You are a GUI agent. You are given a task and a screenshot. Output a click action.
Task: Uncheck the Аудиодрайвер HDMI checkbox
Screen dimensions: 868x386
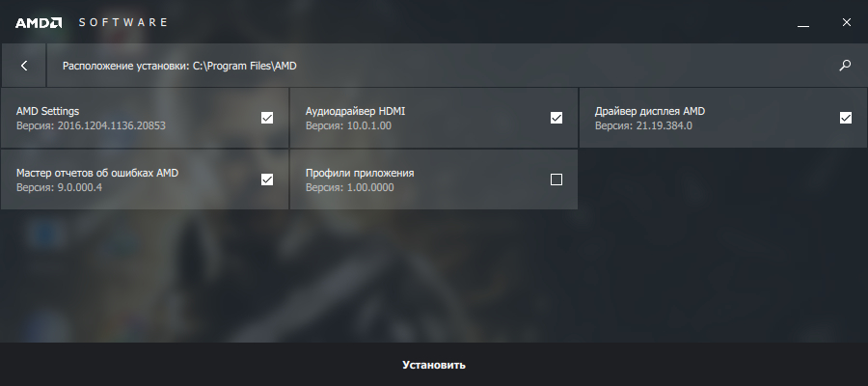click(556, 118)
